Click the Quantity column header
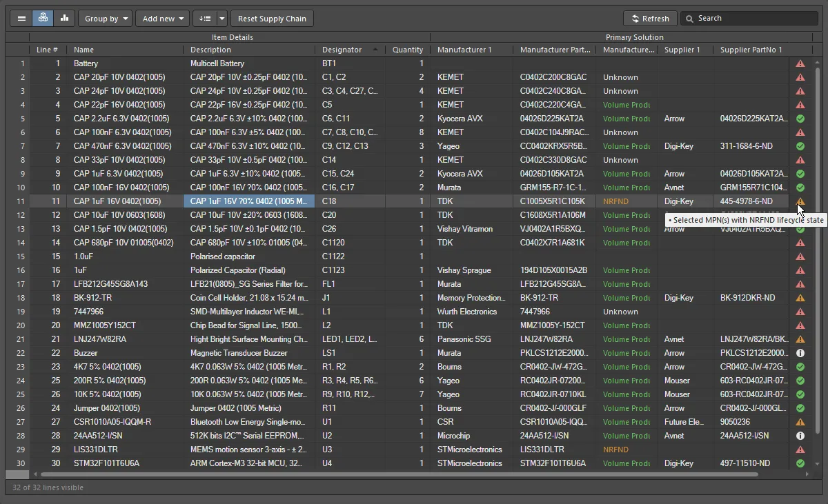The width and height of the screenshot is (828, 504). click(407, 50)
